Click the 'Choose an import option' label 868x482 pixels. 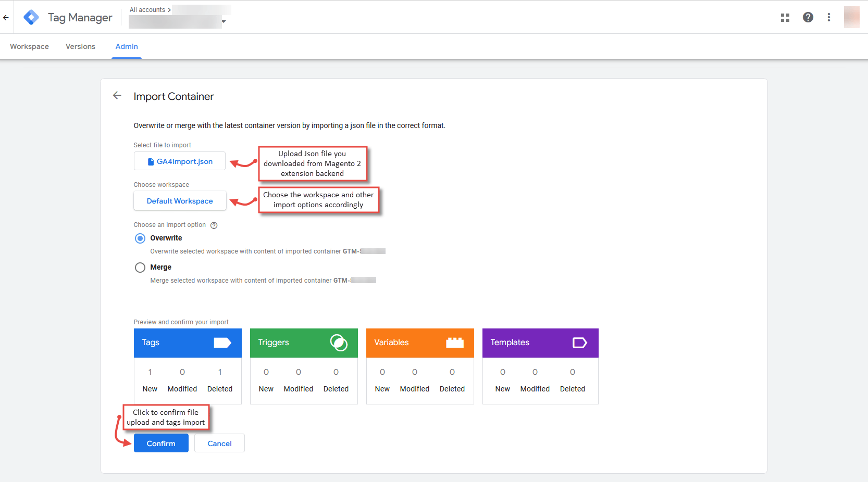click(x=169, y=225)
